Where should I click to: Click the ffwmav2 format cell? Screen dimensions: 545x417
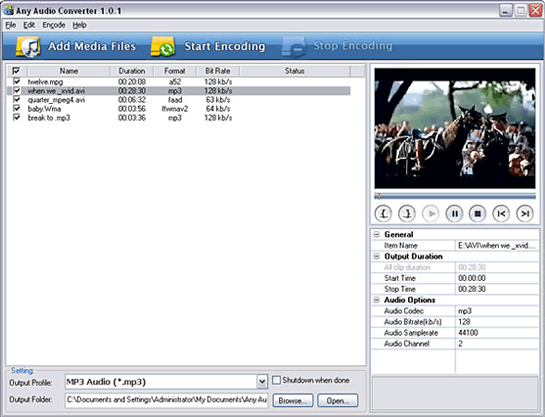coord(175,109)
